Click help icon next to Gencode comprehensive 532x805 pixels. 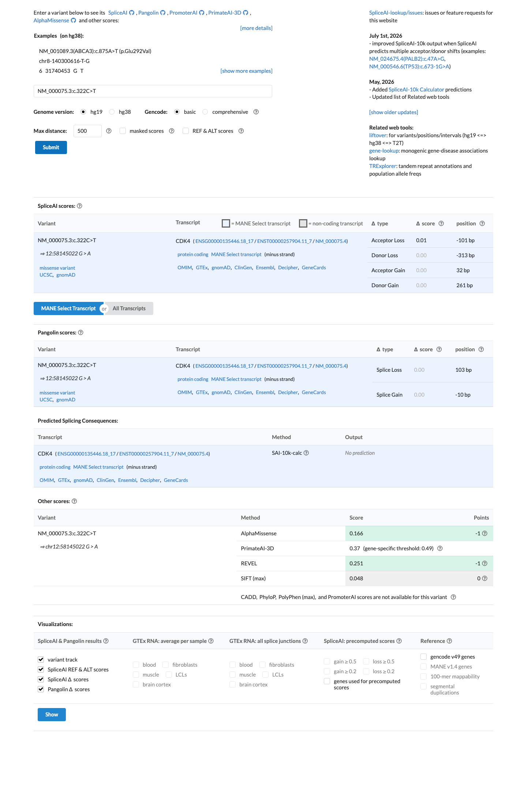pyautogui.click(x=256, y=112)
